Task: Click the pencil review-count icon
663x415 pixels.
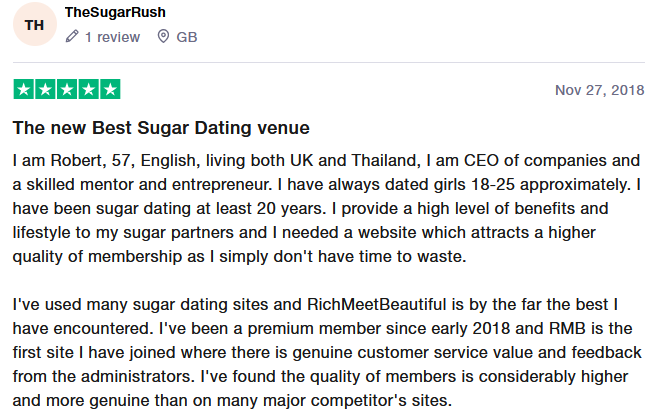Action: 72,36
